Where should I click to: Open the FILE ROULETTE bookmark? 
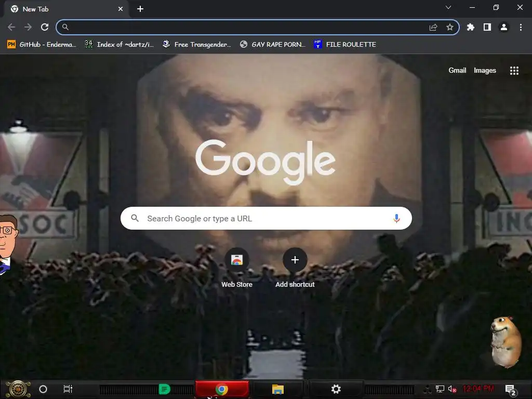(x=345, y=45)
